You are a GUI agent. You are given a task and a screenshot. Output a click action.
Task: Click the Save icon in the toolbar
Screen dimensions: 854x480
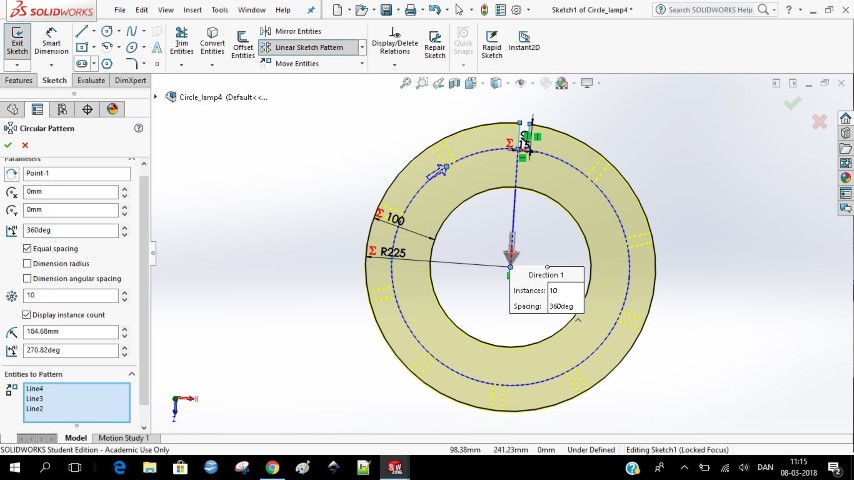tap(386, 10)
